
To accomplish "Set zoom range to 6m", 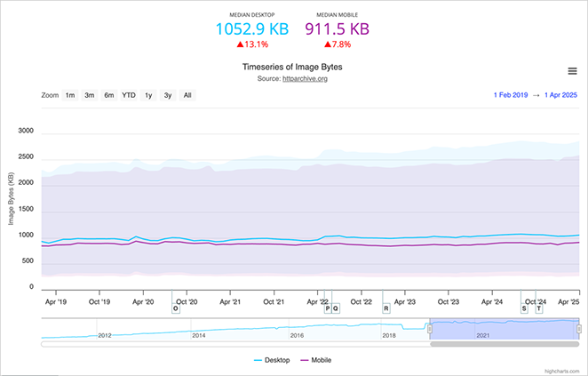I will point(108,95).
